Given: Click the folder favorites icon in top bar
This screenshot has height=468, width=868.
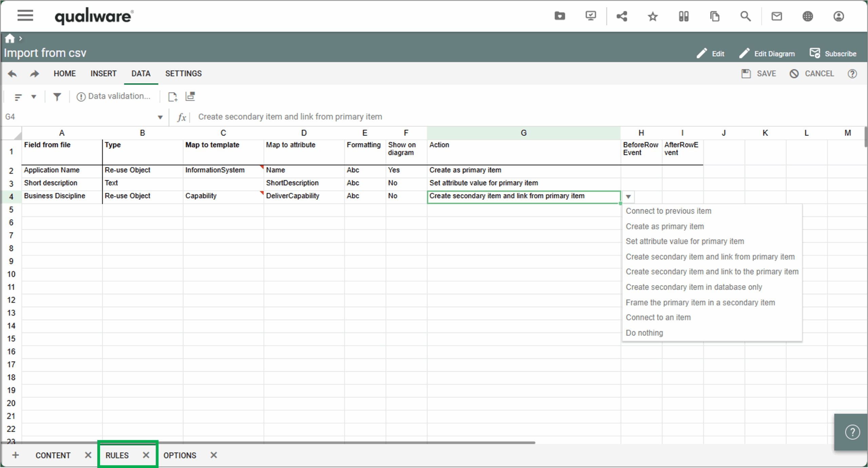Looking at the screenshot, I should (x=559, y=16).
